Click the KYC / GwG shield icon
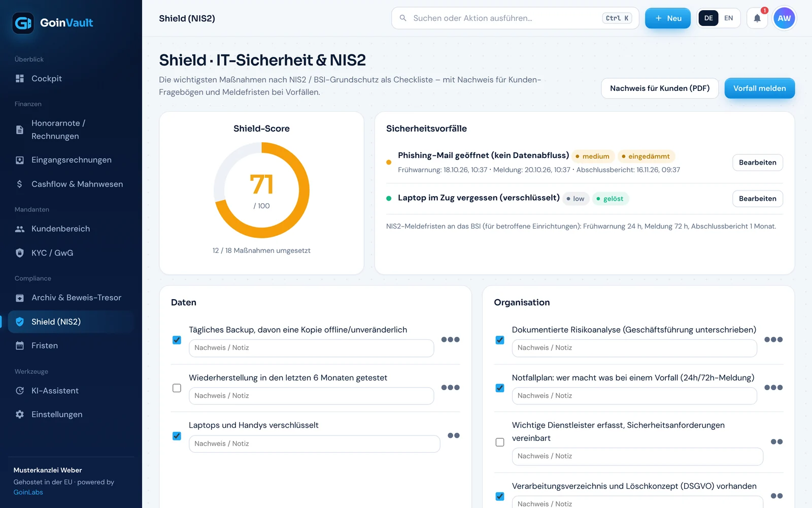812x508 pixels. (x=20, y=253)
